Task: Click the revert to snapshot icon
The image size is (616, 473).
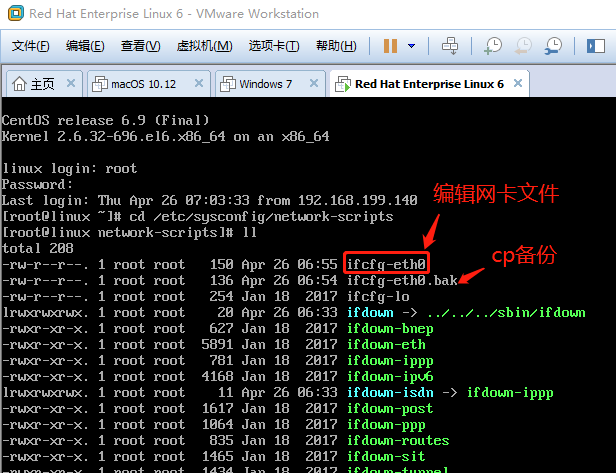Action: pos(523,46)
